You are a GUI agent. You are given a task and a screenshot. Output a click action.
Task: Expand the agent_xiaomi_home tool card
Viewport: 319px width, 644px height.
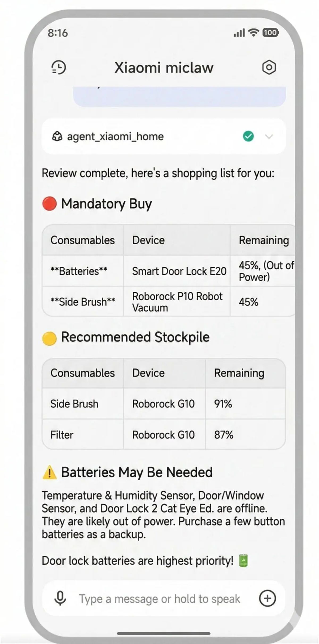149,136
